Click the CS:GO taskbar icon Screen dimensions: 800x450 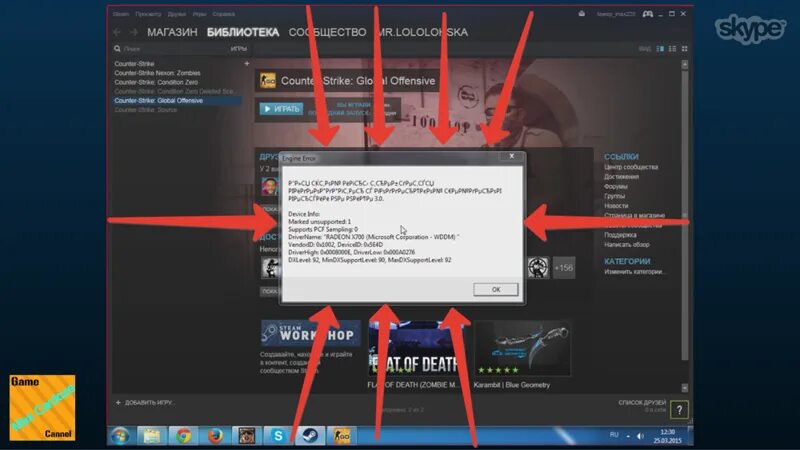tap(341, 437)
